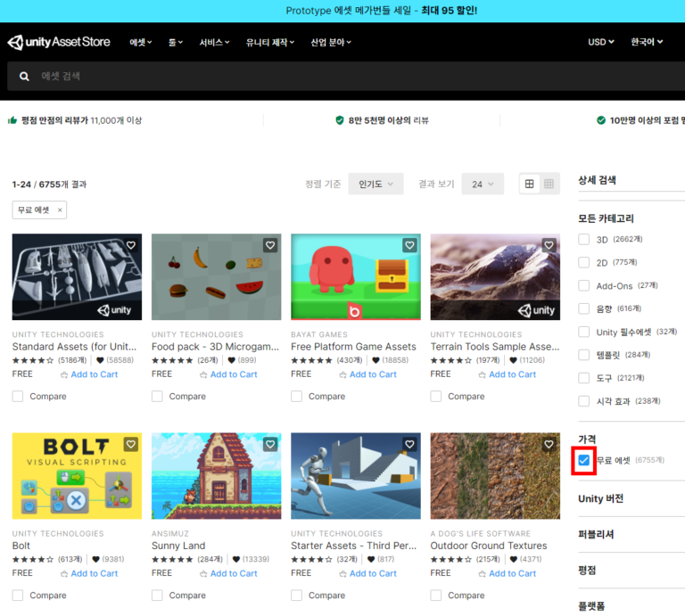Check the 2D category checkbox
This screenshot has width=685, height=616.
click(583, 262)
